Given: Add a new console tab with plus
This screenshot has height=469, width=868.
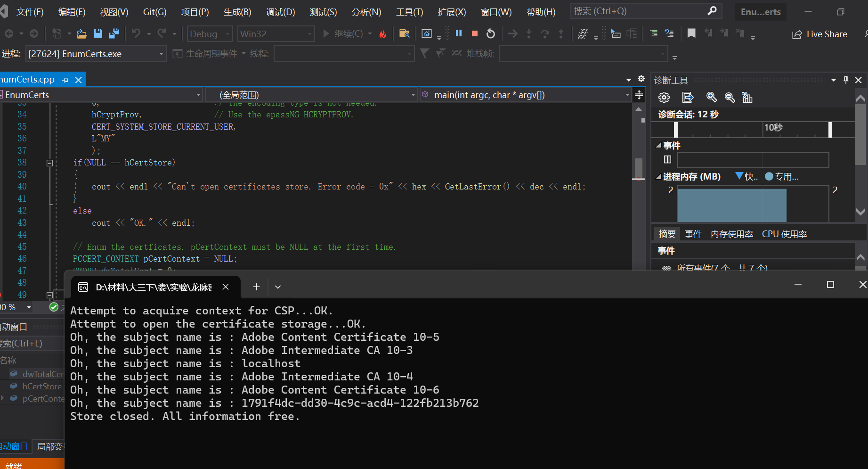Looking at the screenshot, I should pos(256,287).
